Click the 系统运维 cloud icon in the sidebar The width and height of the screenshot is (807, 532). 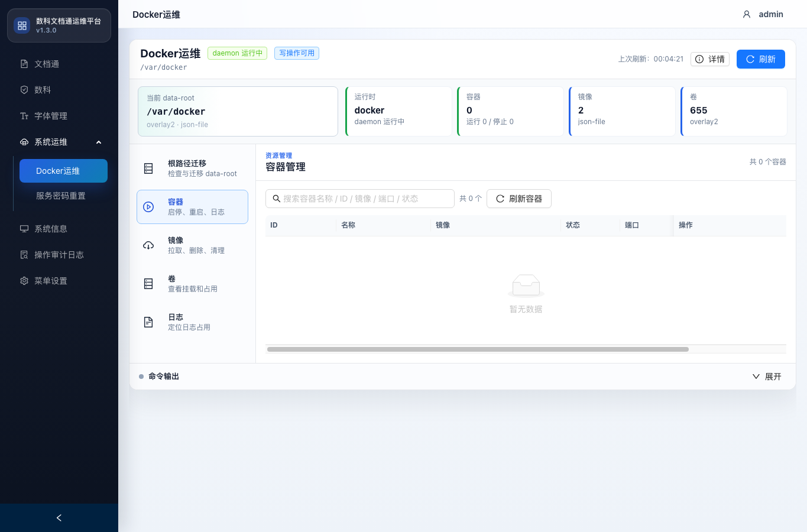[x=24, y=142]
